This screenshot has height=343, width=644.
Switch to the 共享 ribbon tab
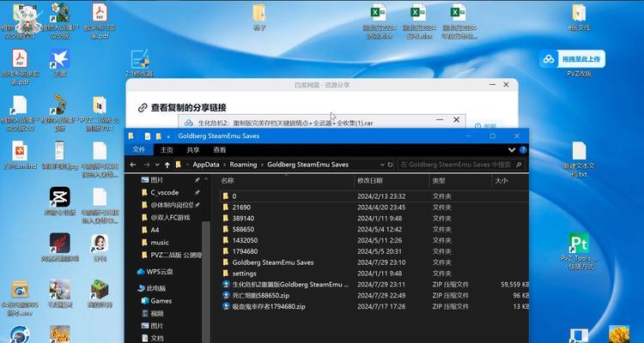click(x=192, y=150)
